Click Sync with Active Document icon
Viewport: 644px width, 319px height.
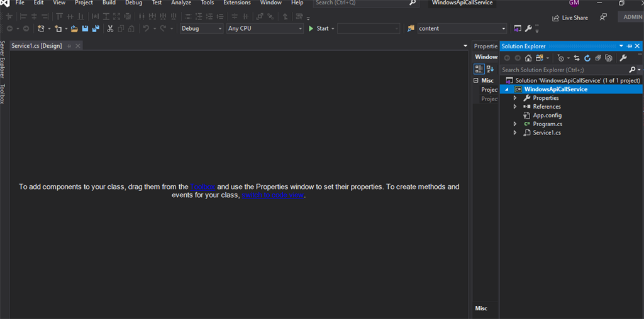tap(577, 58)
